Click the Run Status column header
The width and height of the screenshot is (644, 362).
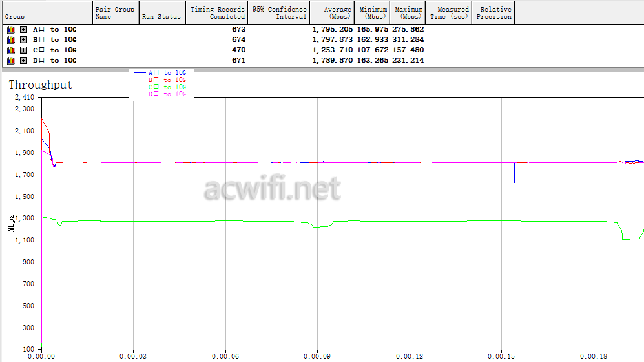click(x=162, y=13)
